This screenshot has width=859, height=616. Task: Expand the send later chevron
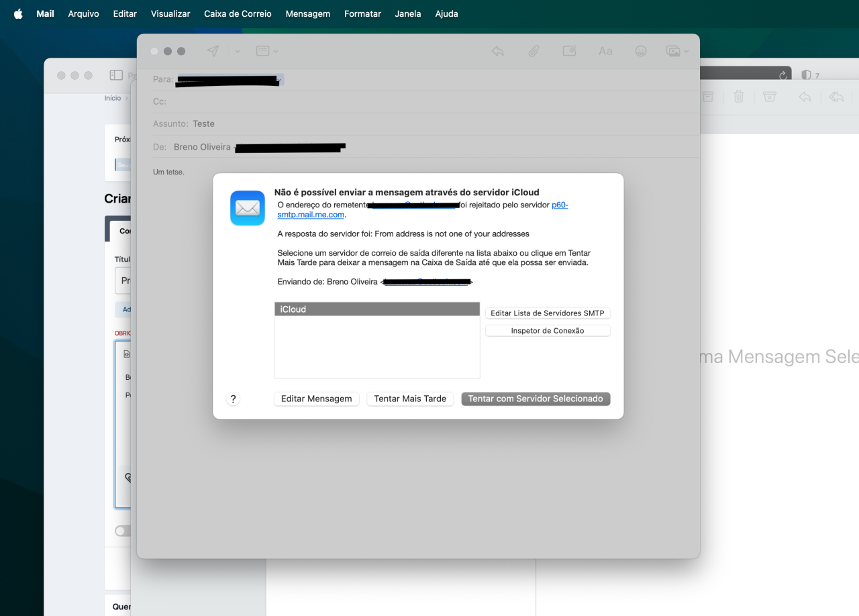pos(237,51)
